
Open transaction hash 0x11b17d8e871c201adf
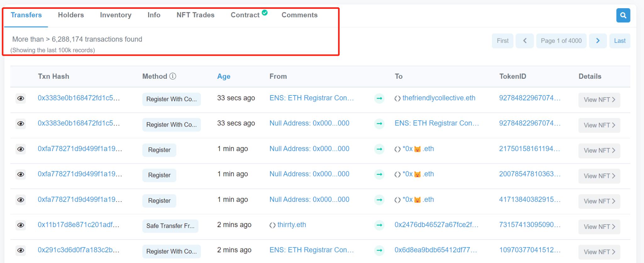[x=79, y=225]
